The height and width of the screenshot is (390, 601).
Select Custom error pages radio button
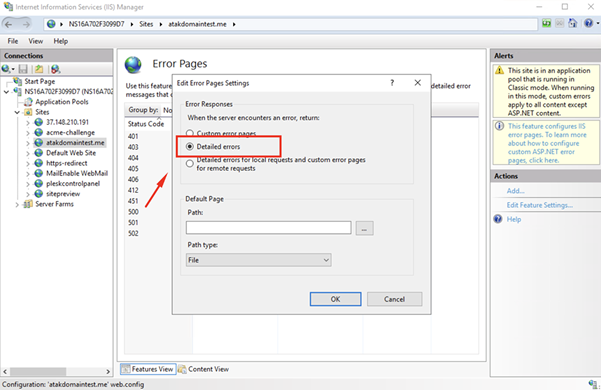190,133
